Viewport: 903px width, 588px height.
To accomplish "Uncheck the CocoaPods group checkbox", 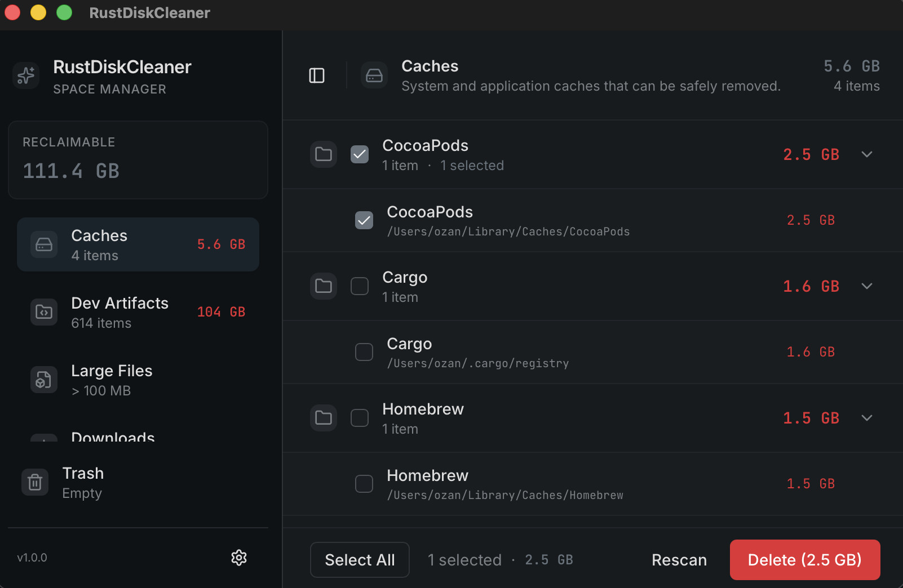I will point(360,154).
